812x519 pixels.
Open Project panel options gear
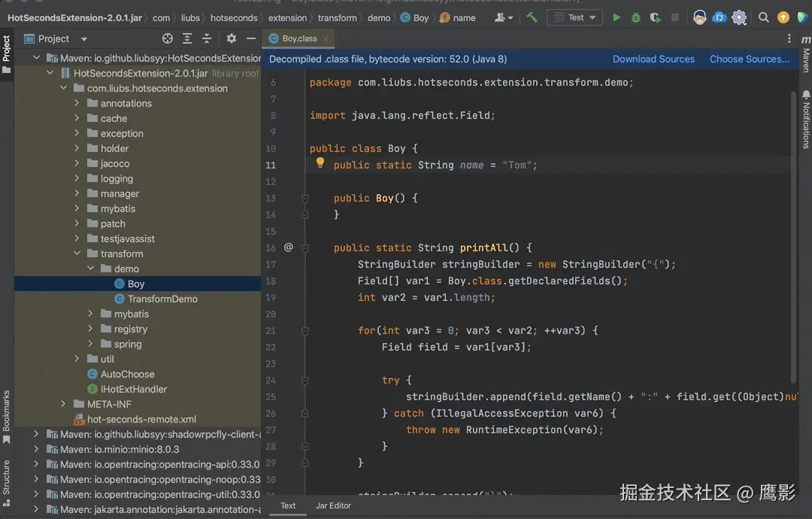(x=232, y=38)
